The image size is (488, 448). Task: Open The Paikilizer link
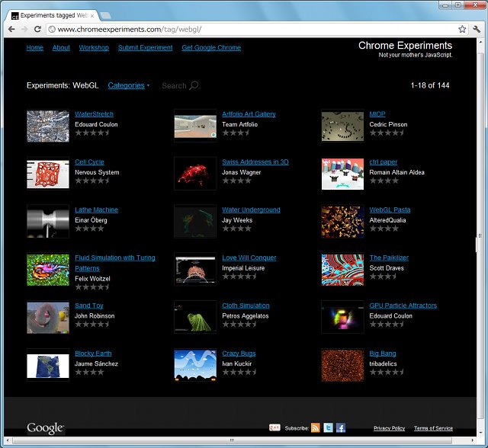tap(389, 258)
